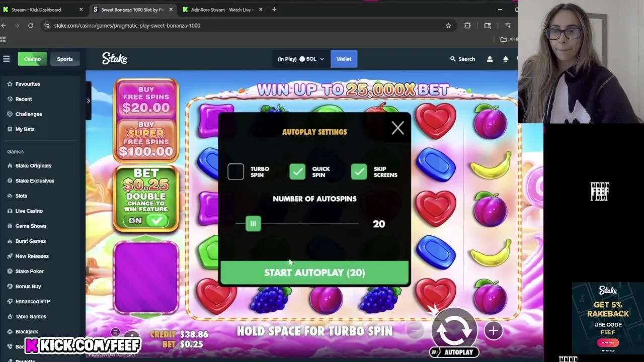
Task: Open the Autoplay button below spin
Action: pyautogui.click(x=454, y=352)
